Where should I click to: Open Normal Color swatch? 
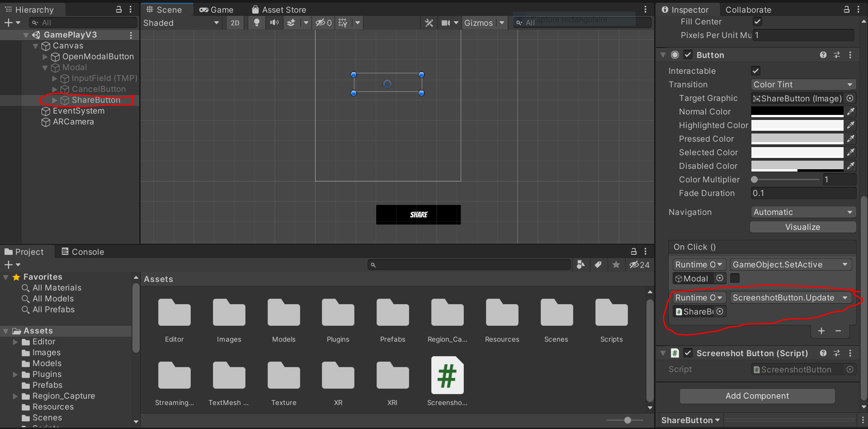pyautogui.click(x=797, y=112)
